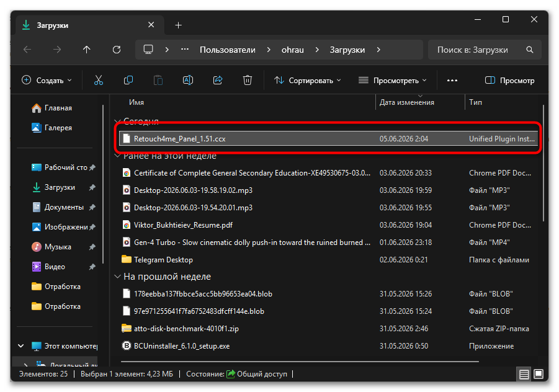Close the Загрузки tab

coord(151,25)
